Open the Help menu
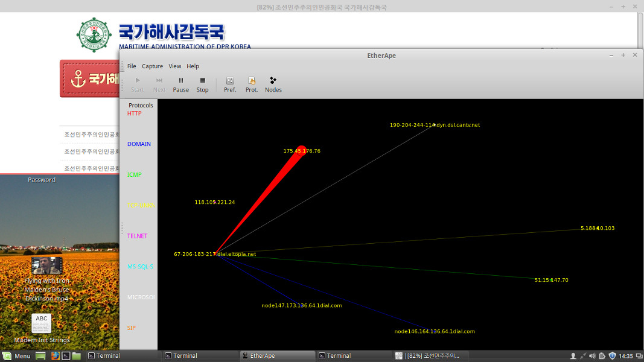The image size is (644, 362). point(193,66)
